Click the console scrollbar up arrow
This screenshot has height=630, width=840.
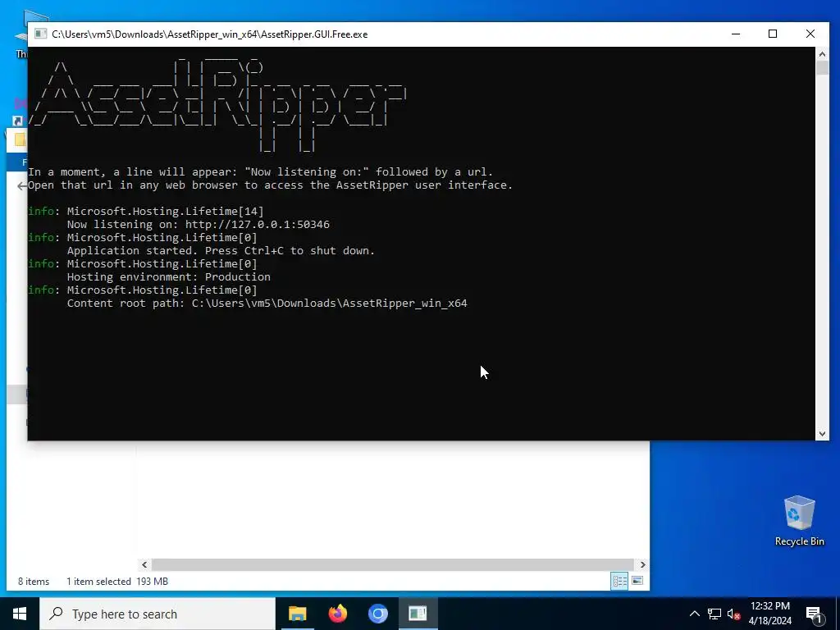(x=822, y=53)
